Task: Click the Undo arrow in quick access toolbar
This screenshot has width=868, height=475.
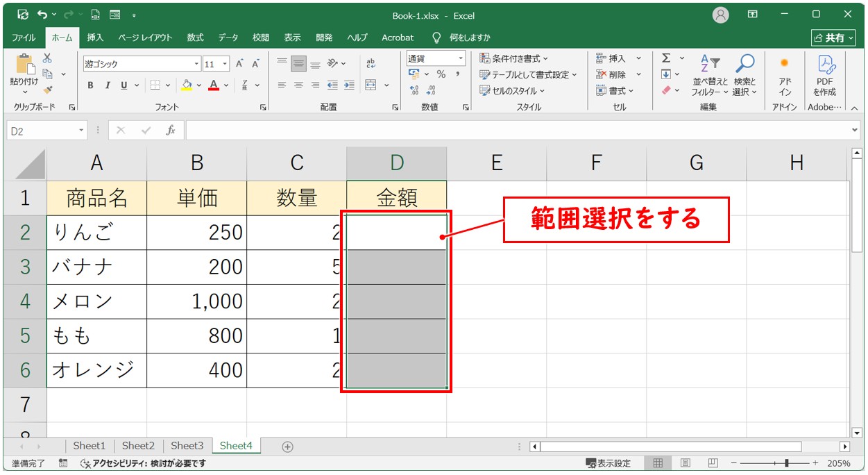Action: click(43, 15)
